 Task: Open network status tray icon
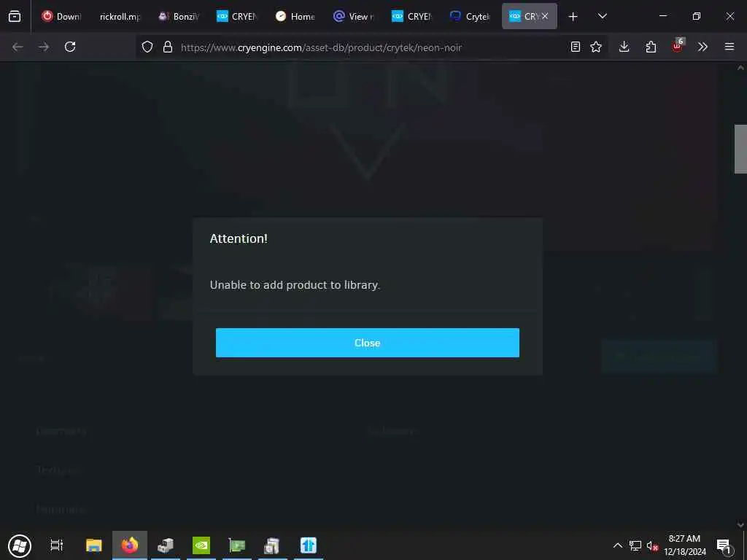pos(635,545)
